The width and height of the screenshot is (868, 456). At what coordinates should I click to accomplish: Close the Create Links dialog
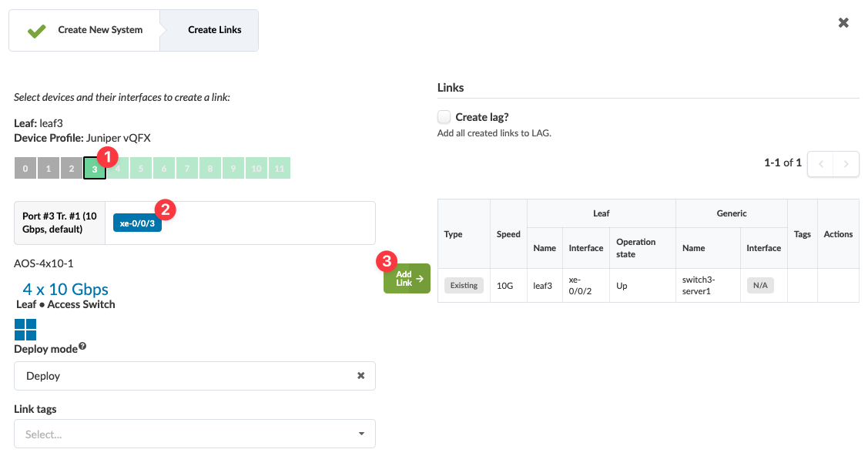point(843,23)
